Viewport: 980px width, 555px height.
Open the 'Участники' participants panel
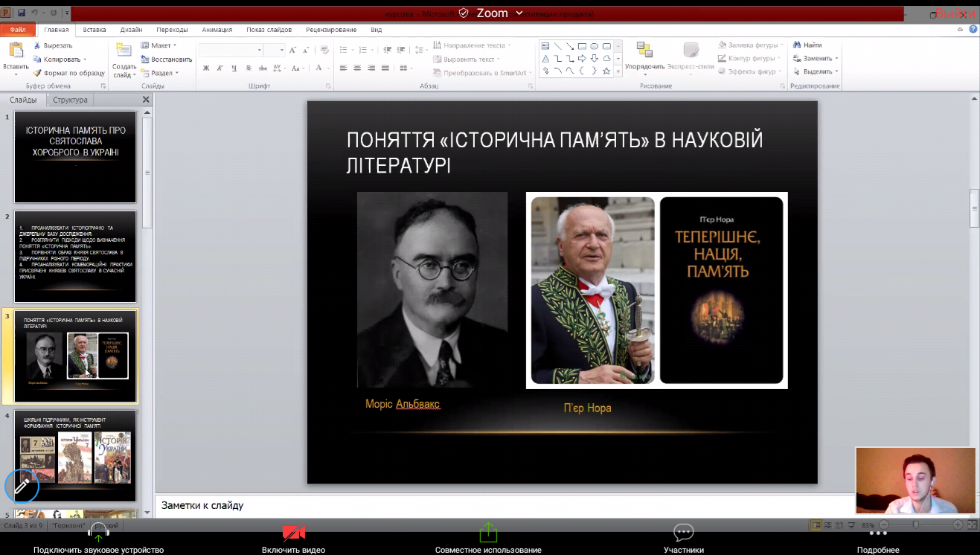[683, 533]
